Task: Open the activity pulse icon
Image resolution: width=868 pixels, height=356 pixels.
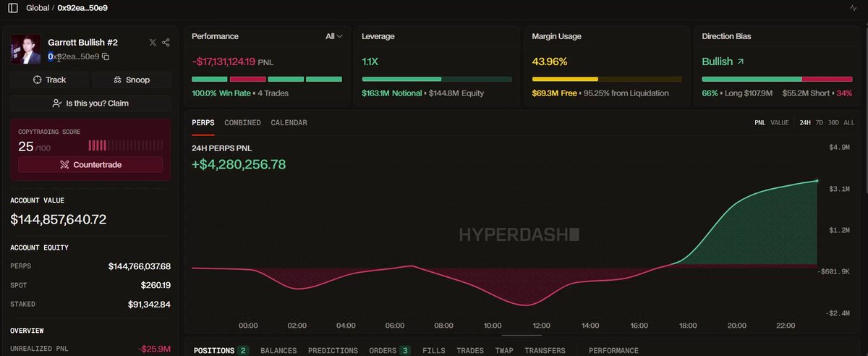Action: 853,7
